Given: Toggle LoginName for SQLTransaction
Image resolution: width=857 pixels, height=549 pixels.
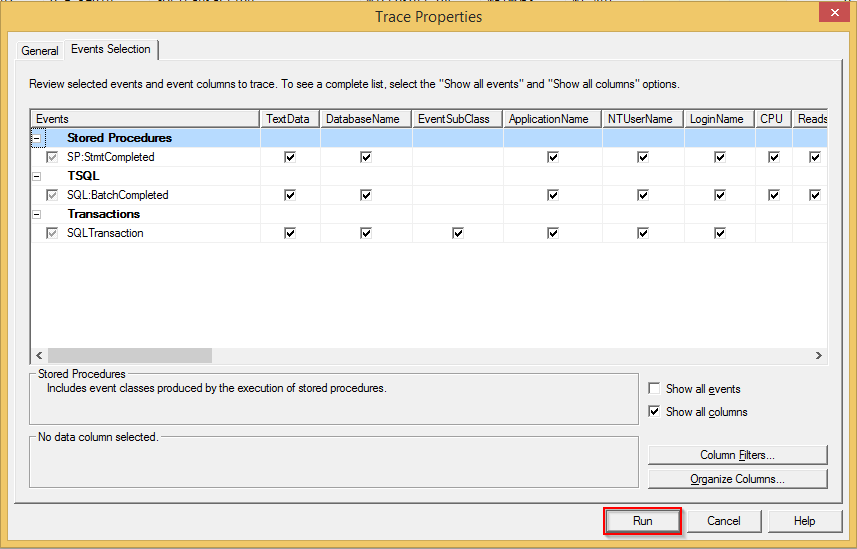Looking at the screenshot, I should pos(720,233).
